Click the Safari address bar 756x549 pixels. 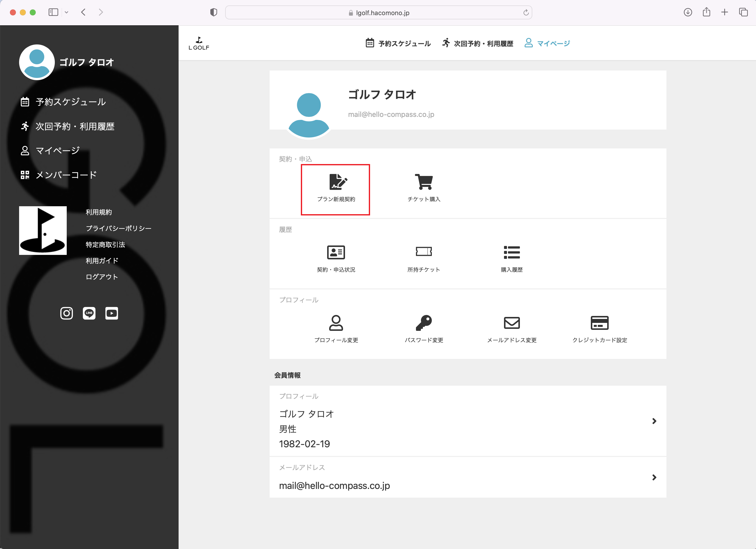378,13
